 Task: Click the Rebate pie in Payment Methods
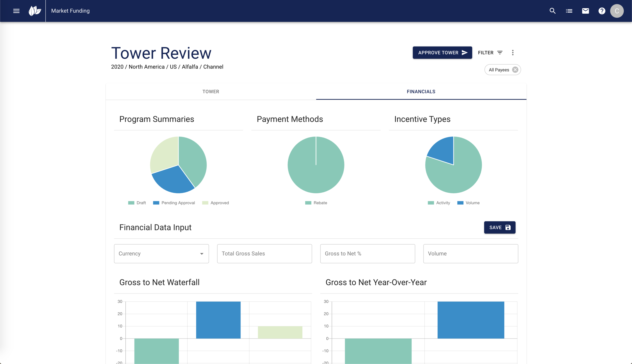(x=316, y=174)
